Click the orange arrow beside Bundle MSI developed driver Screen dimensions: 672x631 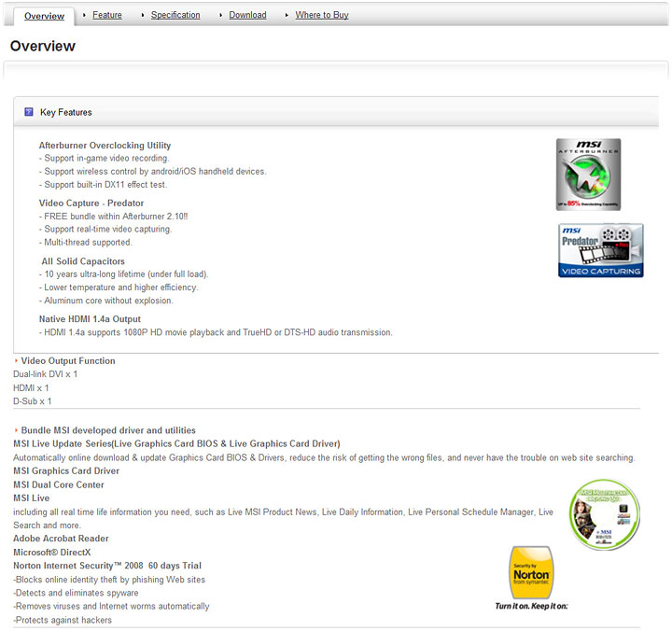tap(16, 430)
